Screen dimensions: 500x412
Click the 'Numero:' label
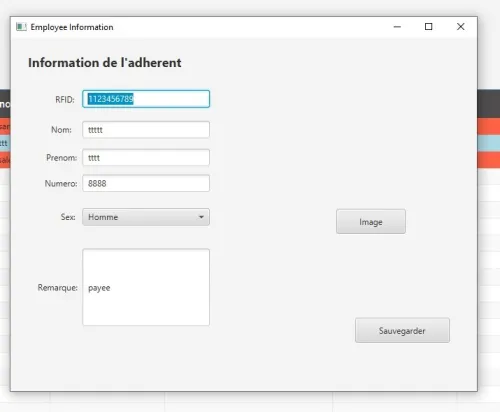[x=61, y=183]
